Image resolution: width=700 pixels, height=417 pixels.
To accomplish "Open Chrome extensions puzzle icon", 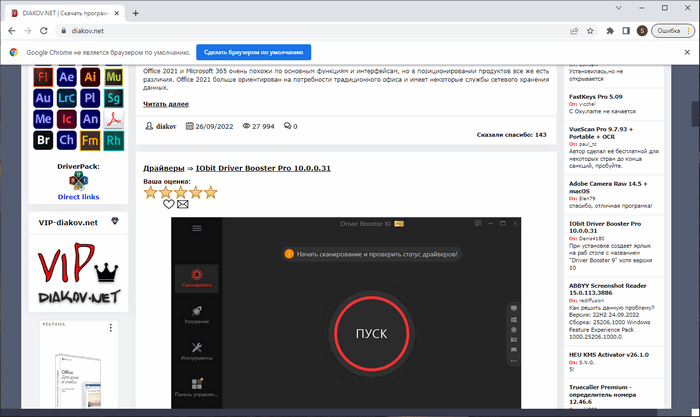I will [609, 30].
